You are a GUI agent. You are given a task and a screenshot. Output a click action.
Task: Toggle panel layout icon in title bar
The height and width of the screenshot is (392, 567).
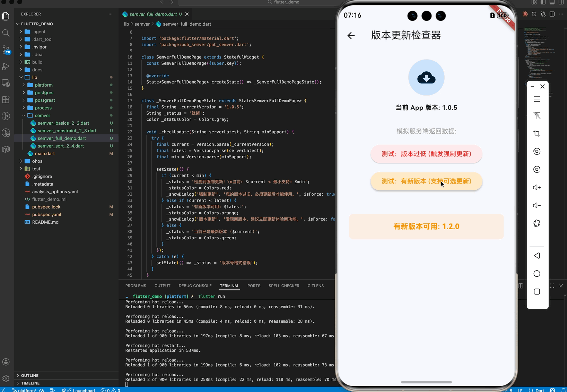552,2
